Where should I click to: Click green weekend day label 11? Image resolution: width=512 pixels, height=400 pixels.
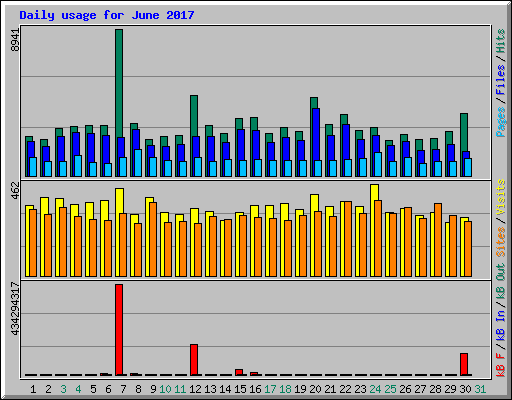(x=180, y=389)
